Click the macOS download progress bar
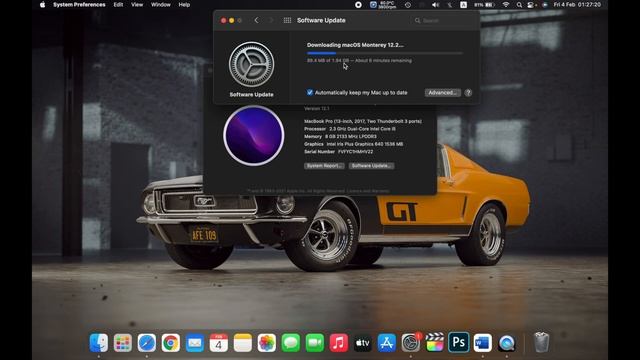 click(x=385, y=53)
